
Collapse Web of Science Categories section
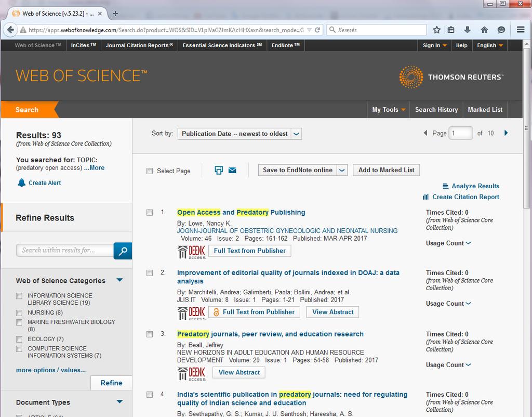point(119,280)
